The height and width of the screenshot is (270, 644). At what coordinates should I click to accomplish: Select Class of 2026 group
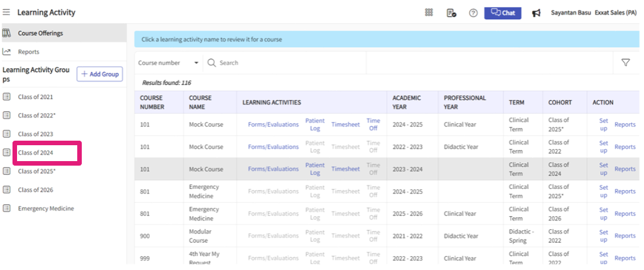pos(35,190)
